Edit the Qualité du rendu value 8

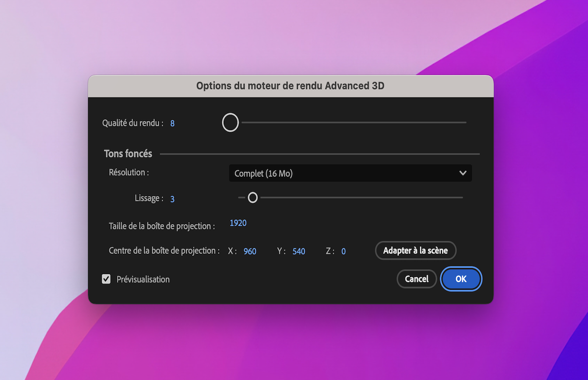[172, 123]
